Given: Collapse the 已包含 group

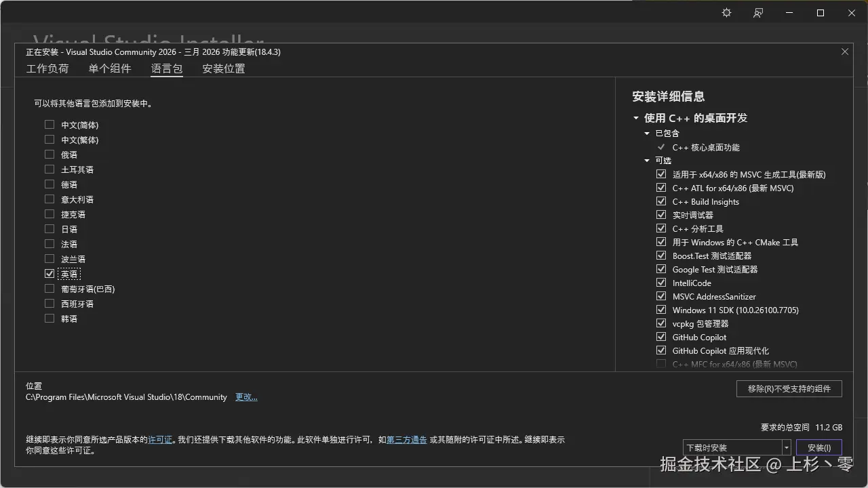Looking at the screenshot, I should click(x=647, y=134).
